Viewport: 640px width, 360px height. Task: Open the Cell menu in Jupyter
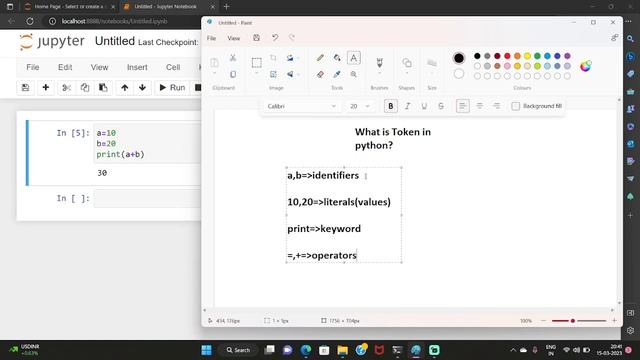[173, 67]
